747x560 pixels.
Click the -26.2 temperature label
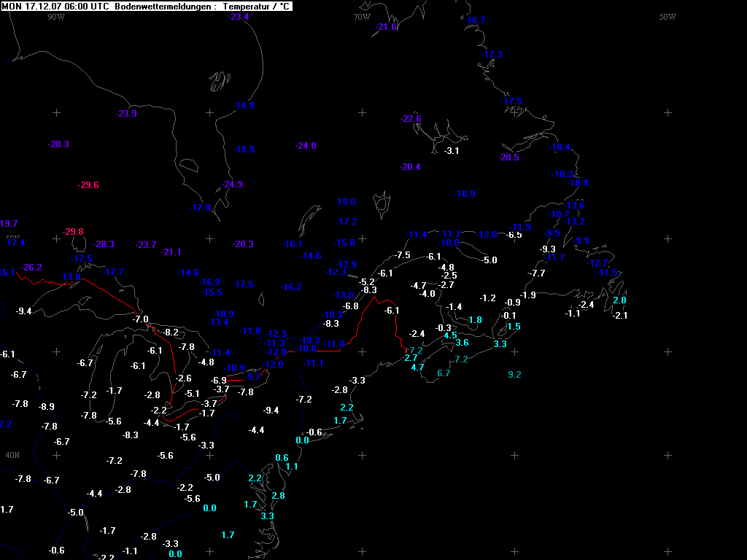click(31, 268)
